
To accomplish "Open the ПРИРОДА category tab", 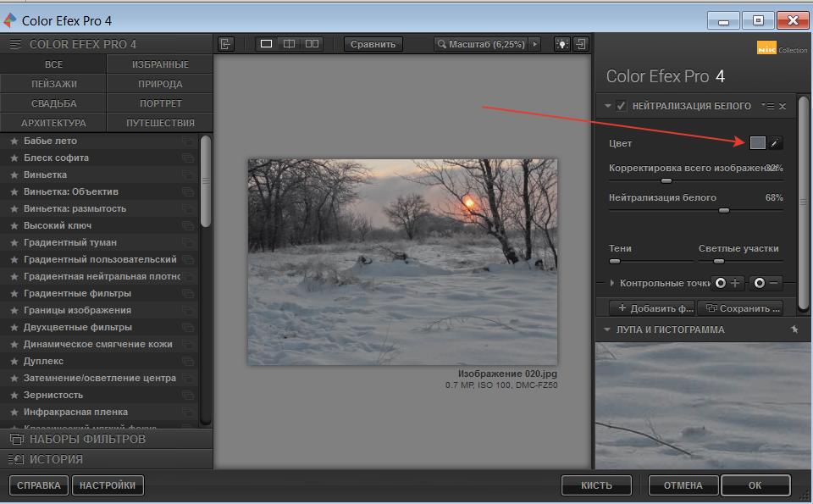I will 160,84.
